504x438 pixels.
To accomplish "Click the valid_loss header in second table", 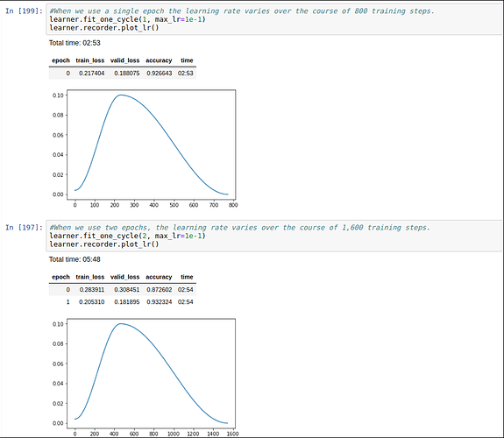I will point(124,277).
